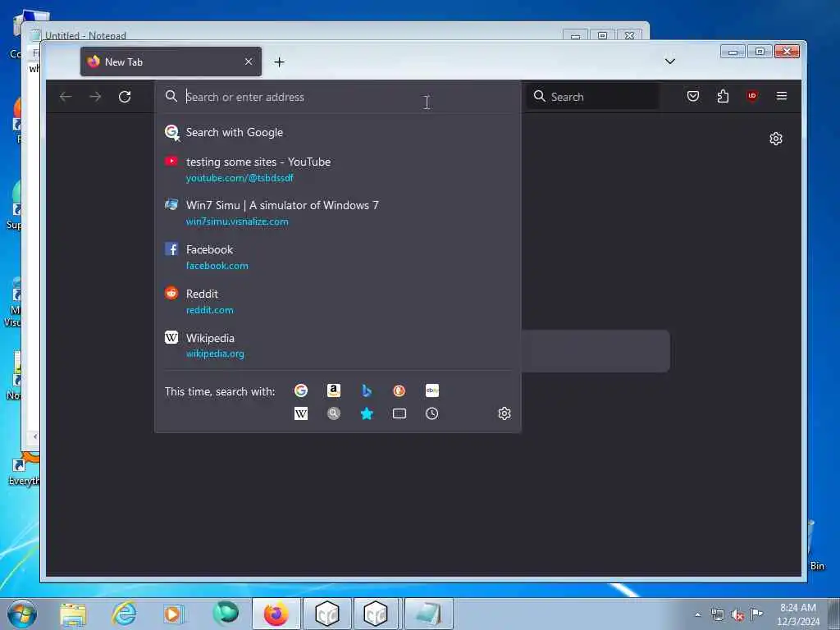The image size is (840, 630).
Task: Click the win7simu.visnalize.com URL text
Action: (237, 221)
